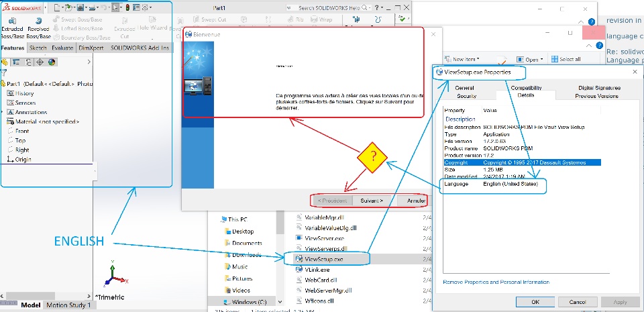Screen dimensions: 644x312
Task: Open the Digital Signatures tab
Action: (599, 88)
